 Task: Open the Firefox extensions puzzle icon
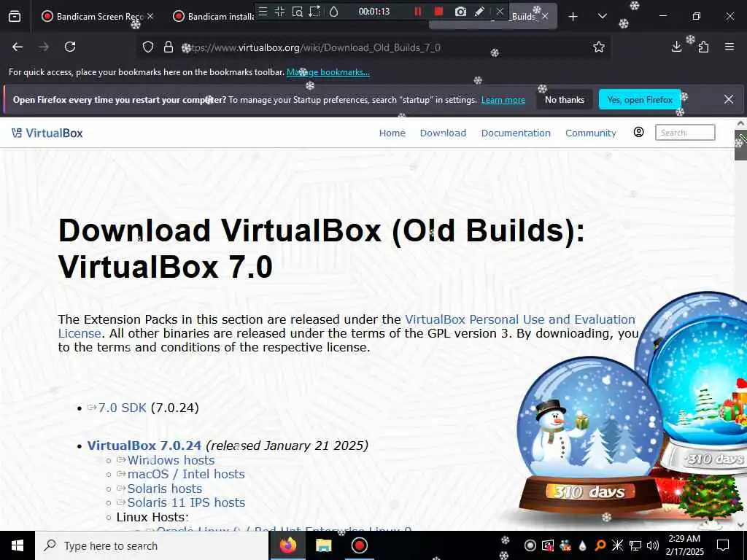703,47
